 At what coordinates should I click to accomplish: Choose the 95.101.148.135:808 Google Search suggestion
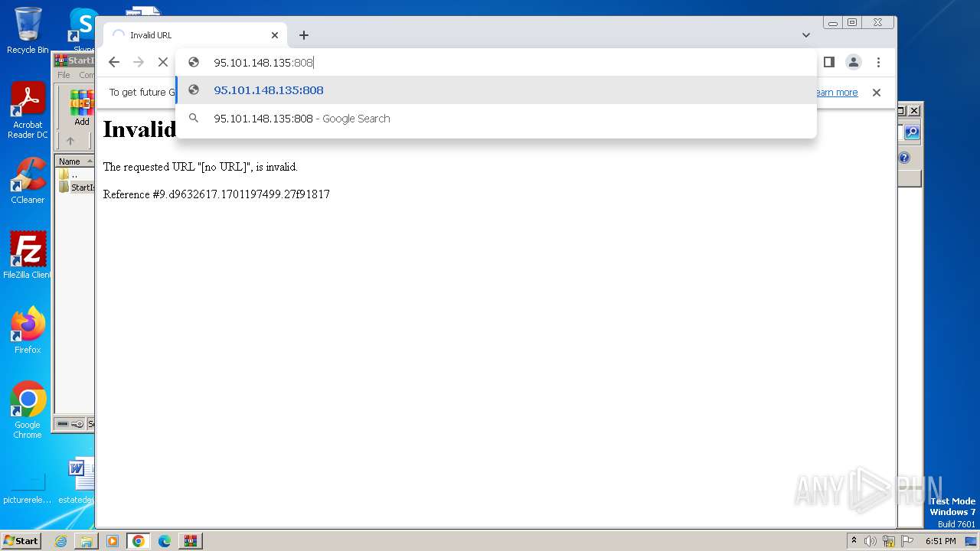click(x=496, y=119)
